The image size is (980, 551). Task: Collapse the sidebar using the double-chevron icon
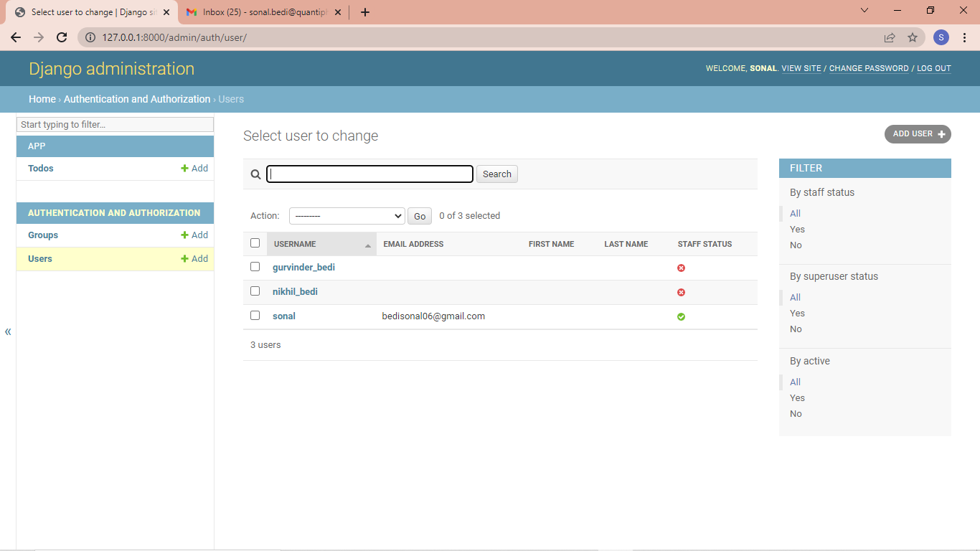(x=8, y=331)
